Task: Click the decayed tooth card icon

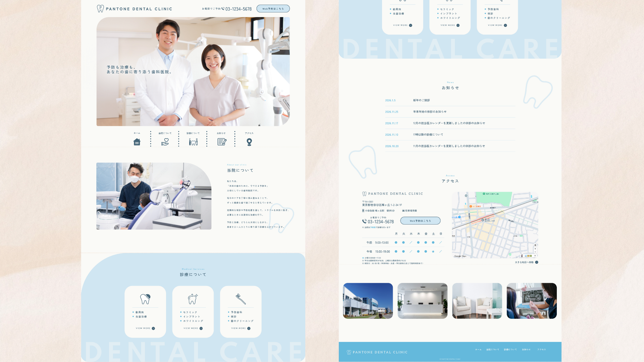Action: (145, 299)
